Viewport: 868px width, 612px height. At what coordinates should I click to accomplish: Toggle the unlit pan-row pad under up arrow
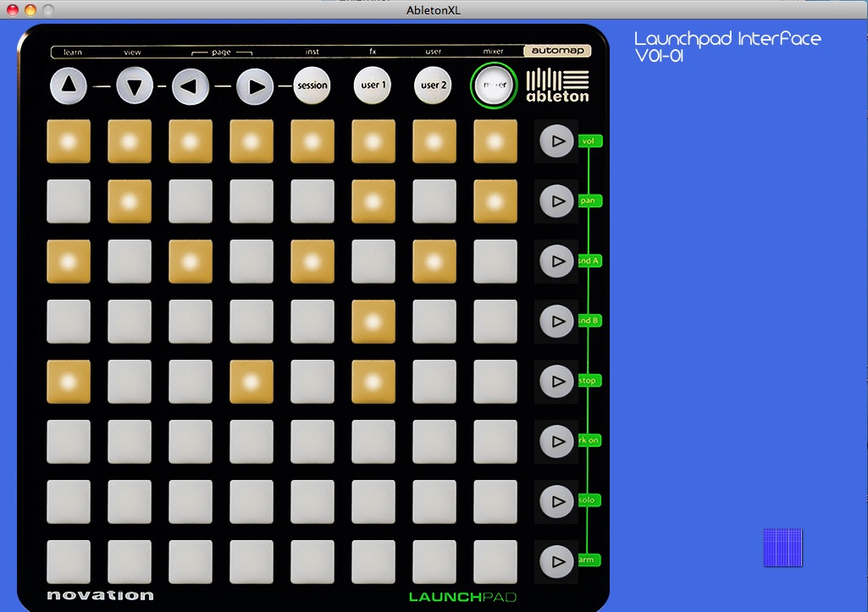[69, 201]
